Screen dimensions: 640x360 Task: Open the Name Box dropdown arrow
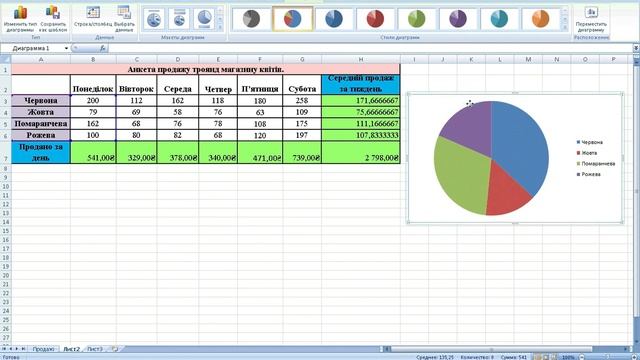click(66, 48)
